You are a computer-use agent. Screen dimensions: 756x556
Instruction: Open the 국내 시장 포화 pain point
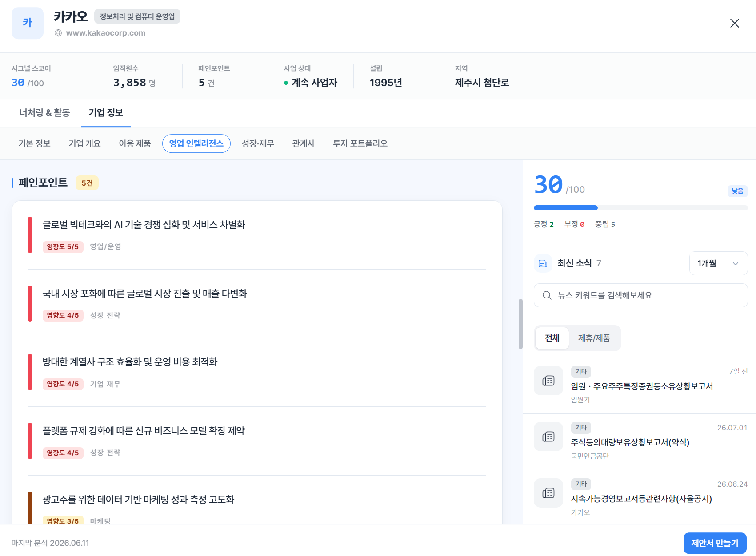[x=257, y=304]
